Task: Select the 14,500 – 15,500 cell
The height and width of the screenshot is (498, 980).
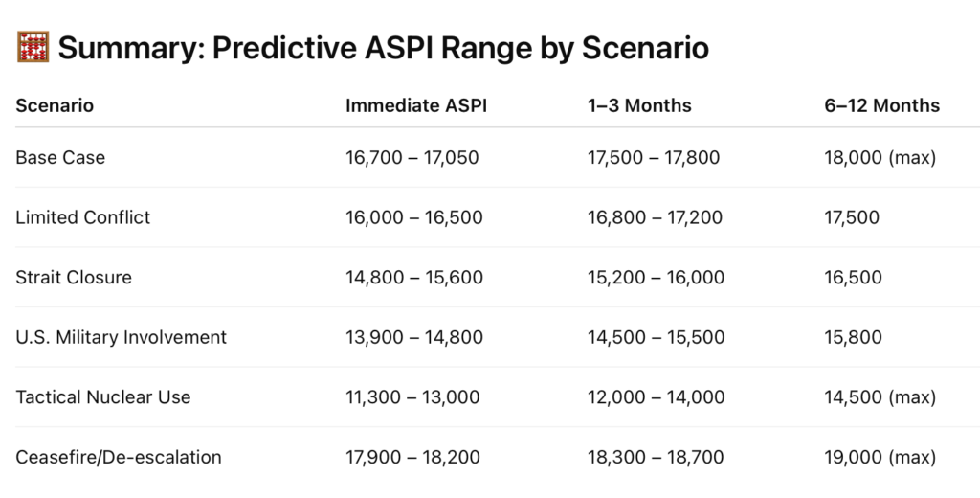Action: (657, 337)
